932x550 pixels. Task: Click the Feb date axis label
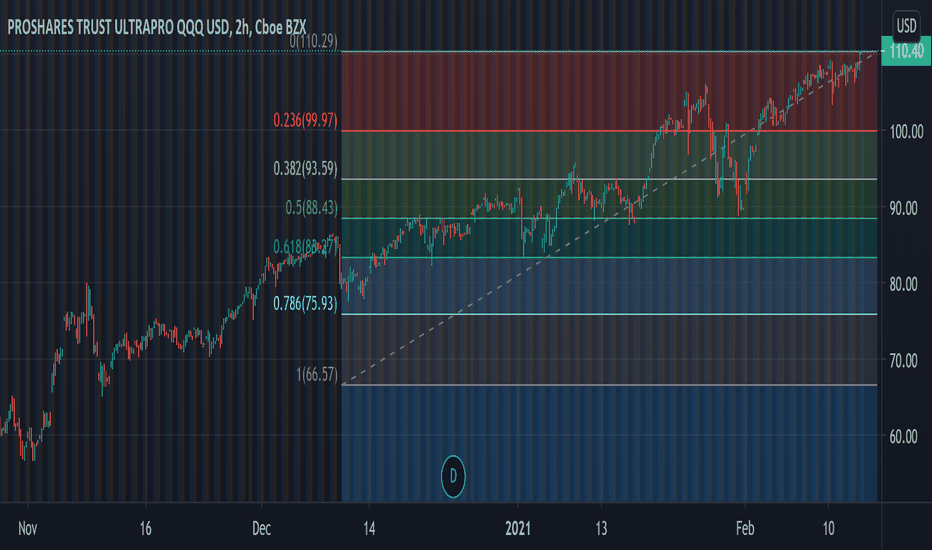coord(745,529)
